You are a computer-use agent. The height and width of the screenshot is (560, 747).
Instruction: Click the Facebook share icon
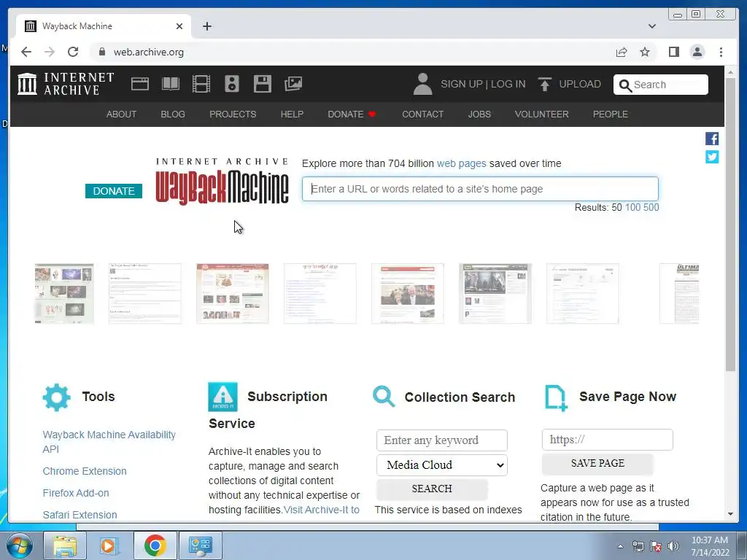712,139
